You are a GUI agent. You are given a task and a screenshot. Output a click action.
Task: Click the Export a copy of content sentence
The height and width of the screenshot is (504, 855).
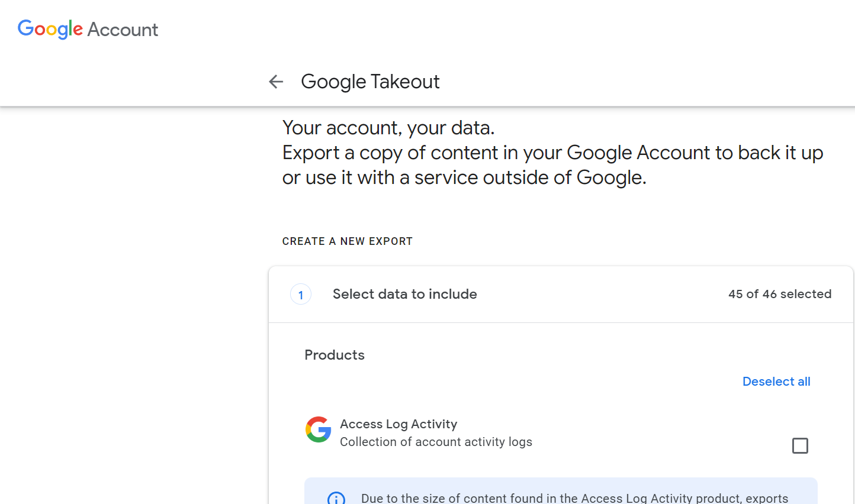click(552, 153)
